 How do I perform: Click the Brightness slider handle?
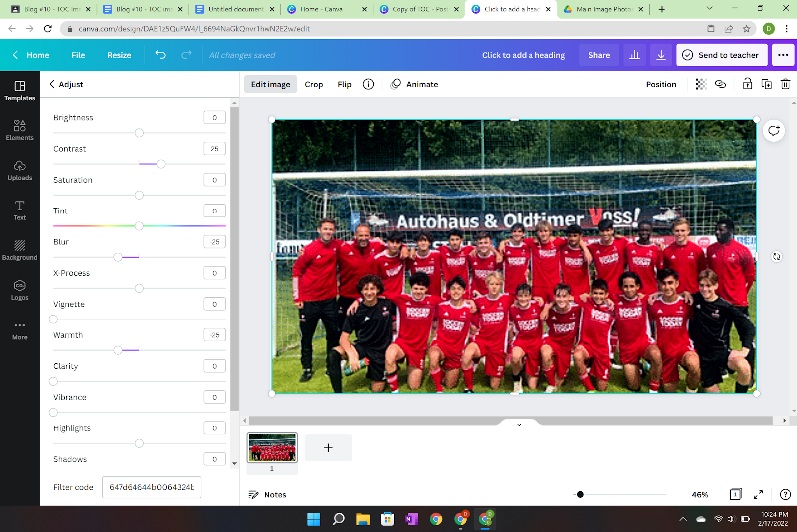pyautogui.click(x=139, y=133)
